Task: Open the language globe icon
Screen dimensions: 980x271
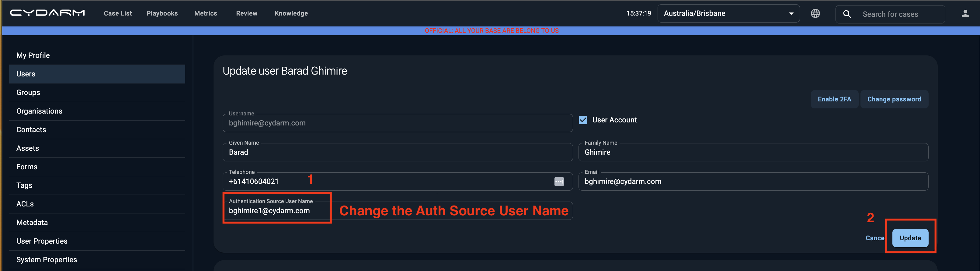Action: click(815, 13)
